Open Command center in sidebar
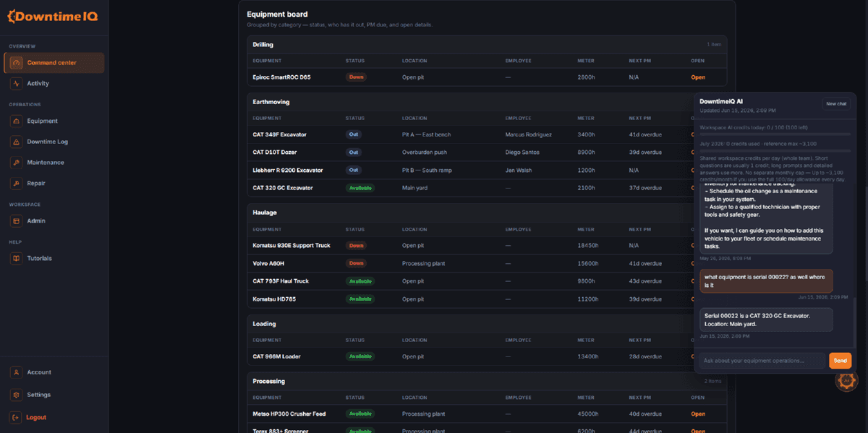The width and height of the screenshot is (868, 433). point(54,63)
